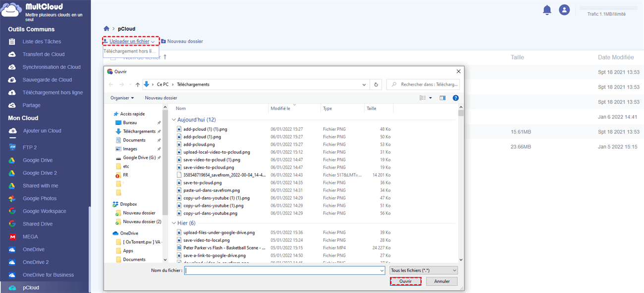Click the MEGA cloud icon in sidebar
The height and width of the screenshot is (293, 644).
(12, 236)
